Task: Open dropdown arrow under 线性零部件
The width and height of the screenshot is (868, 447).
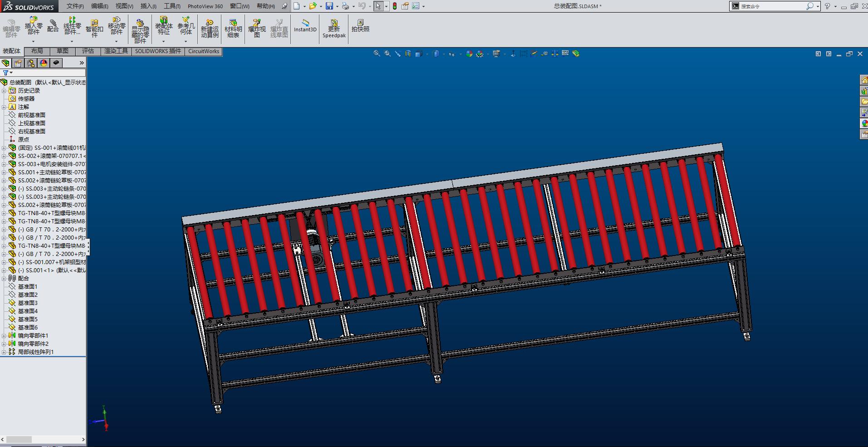Action: pos(72,42)
